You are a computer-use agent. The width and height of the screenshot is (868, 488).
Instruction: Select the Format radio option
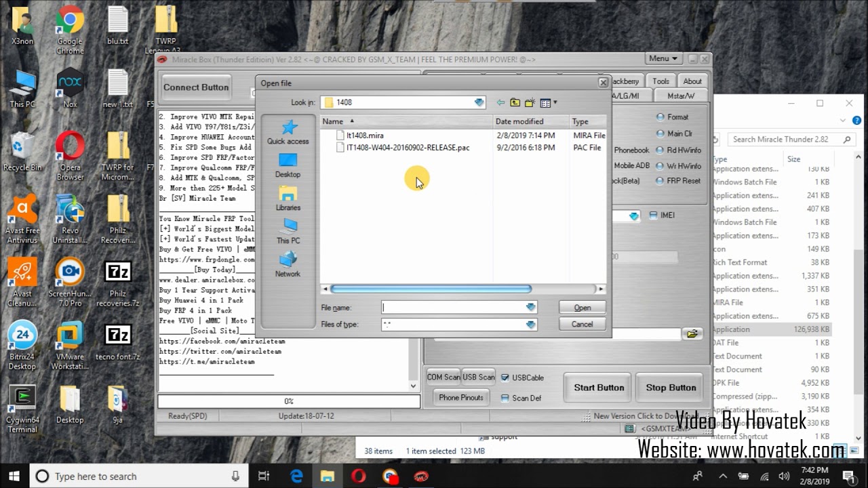coord(672,117)
